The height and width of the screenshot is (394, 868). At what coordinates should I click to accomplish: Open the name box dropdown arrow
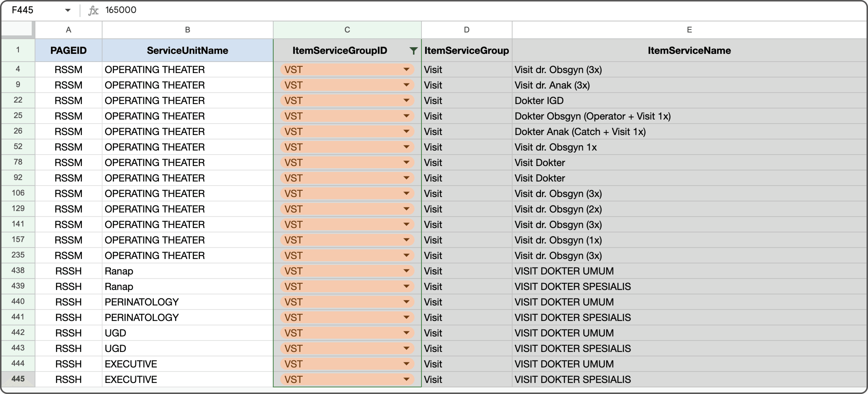click(68, 10)
